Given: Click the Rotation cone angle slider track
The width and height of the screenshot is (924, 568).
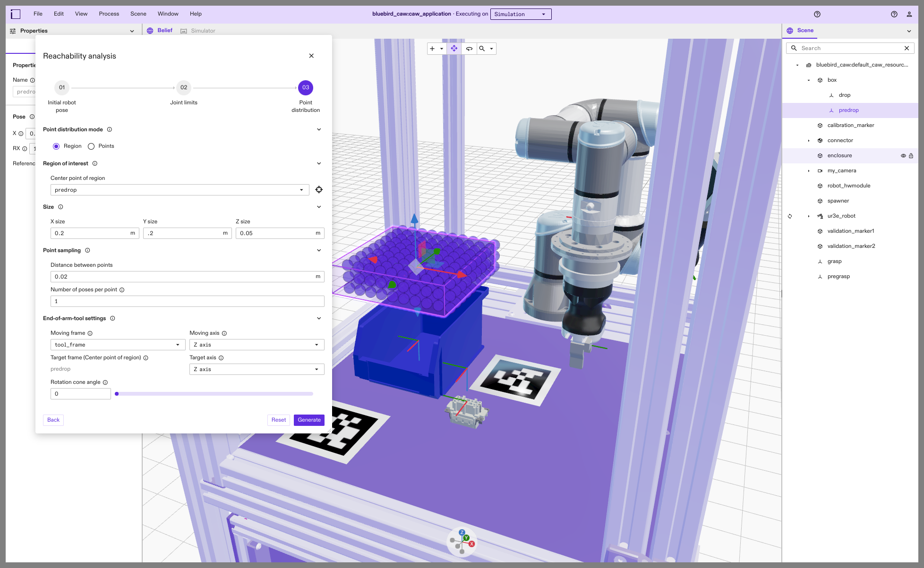Looking at the screenshot, I should tap(215, 394).
